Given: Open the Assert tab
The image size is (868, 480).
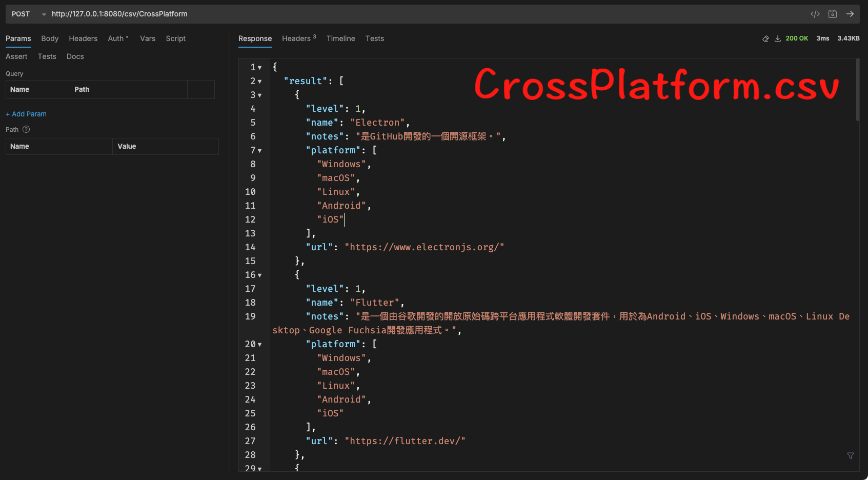Looking at the screenshot, I should pos(16,56).
